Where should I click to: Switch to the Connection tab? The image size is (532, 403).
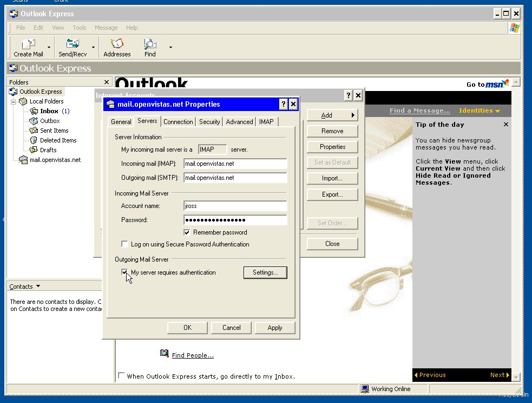point(178,122)
